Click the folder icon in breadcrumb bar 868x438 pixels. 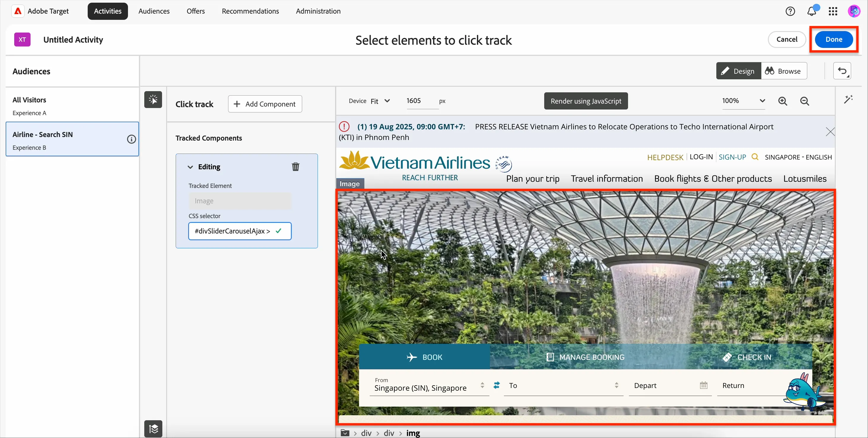tap(345, 433)
